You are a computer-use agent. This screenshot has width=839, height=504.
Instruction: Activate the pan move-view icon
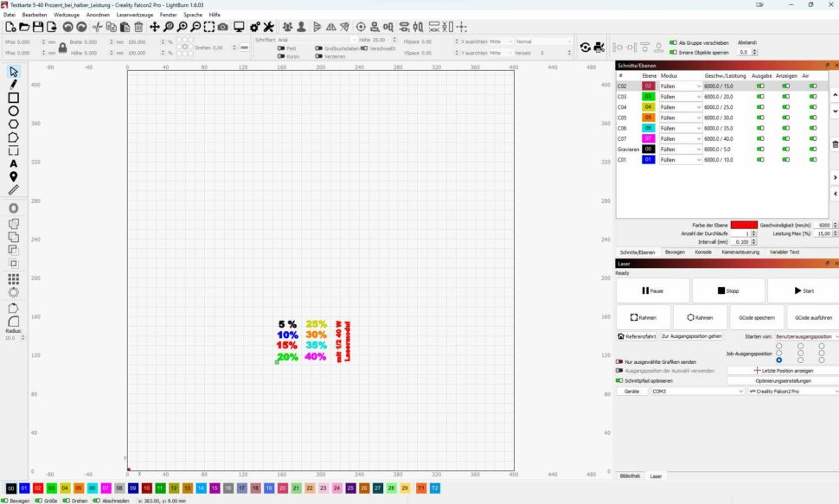coord(155,27)
